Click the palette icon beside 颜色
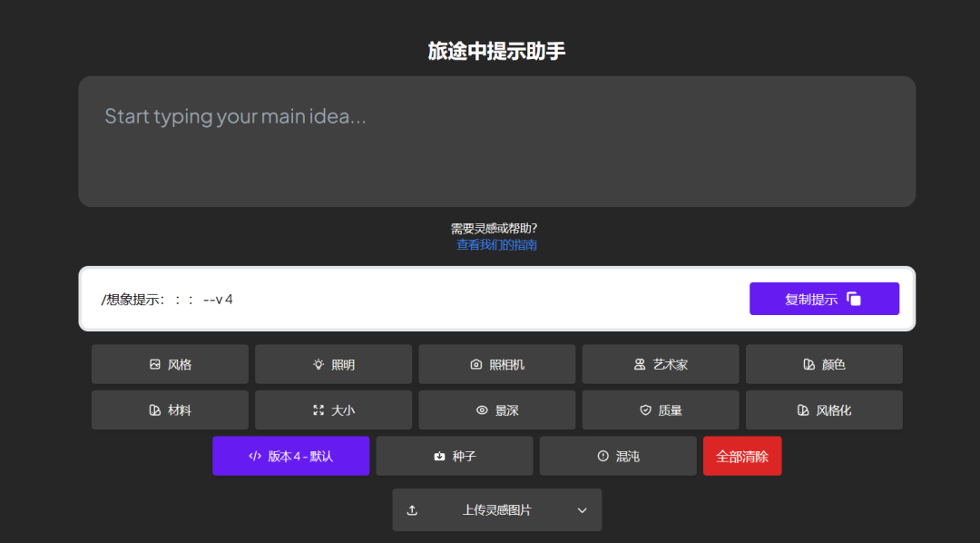 [808, 364]
